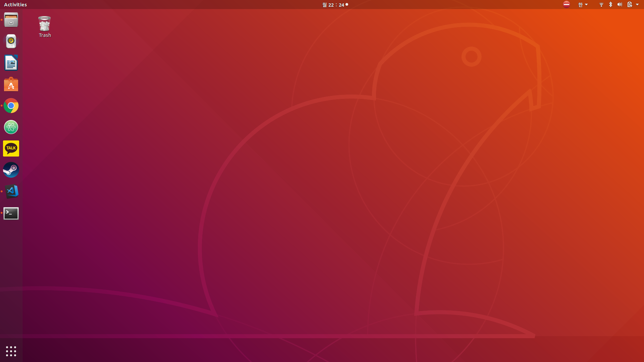Launch Google Chrome browser
This screenshot has height=362, width=644.
pyautogui.click(x=11, y=106)
